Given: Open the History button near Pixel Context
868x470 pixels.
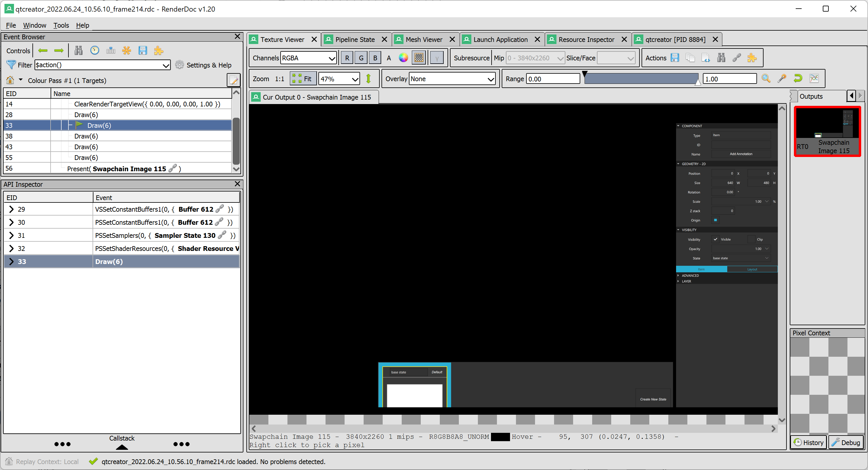Looking at the screenshot, I should tap(808, 442).
